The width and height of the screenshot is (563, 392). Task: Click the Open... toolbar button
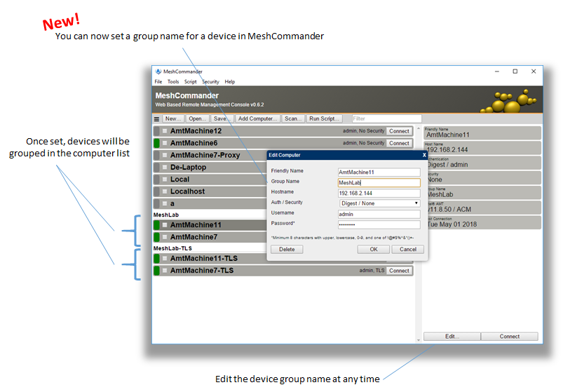point(198,119)
